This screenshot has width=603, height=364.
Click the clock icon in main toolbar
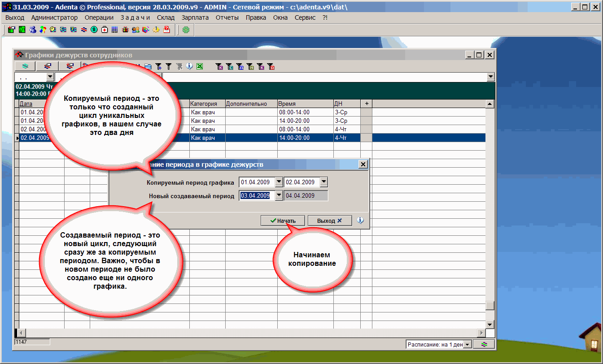(x=53, y=30)
